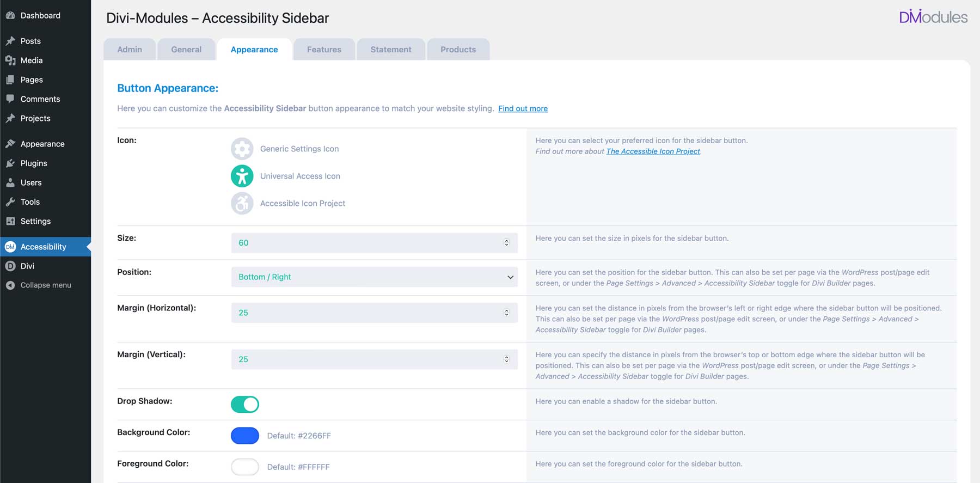Open Media in the admin menu
This screenshot has height=483, width=980.
click(x=46, y=60)
